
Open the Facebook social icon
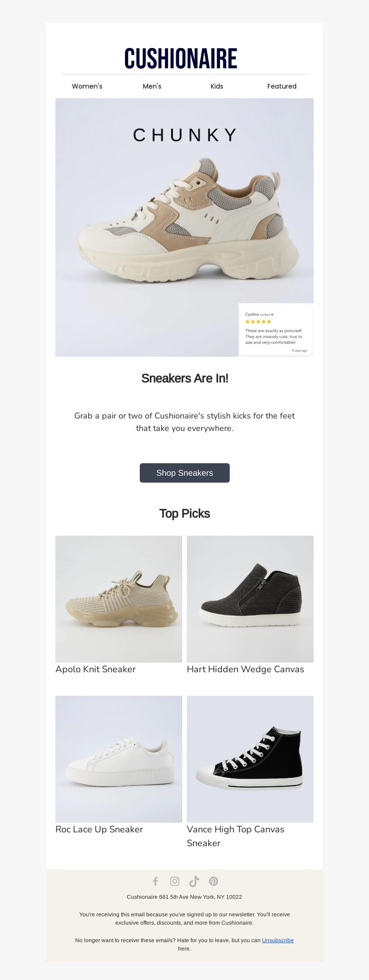pos(155,881)
